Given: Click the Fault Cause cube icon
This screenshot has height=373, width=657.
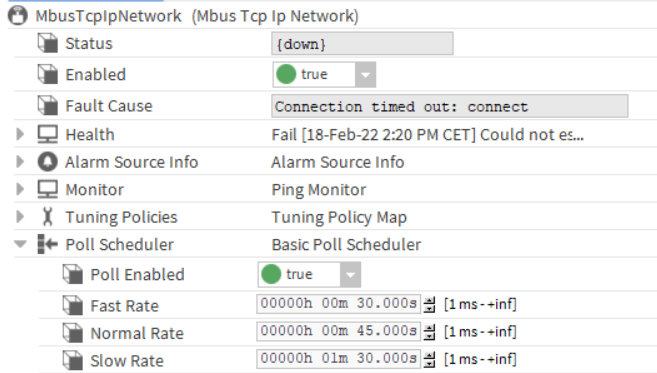Looking at the screenshot, I should click(x=47, y=106).
